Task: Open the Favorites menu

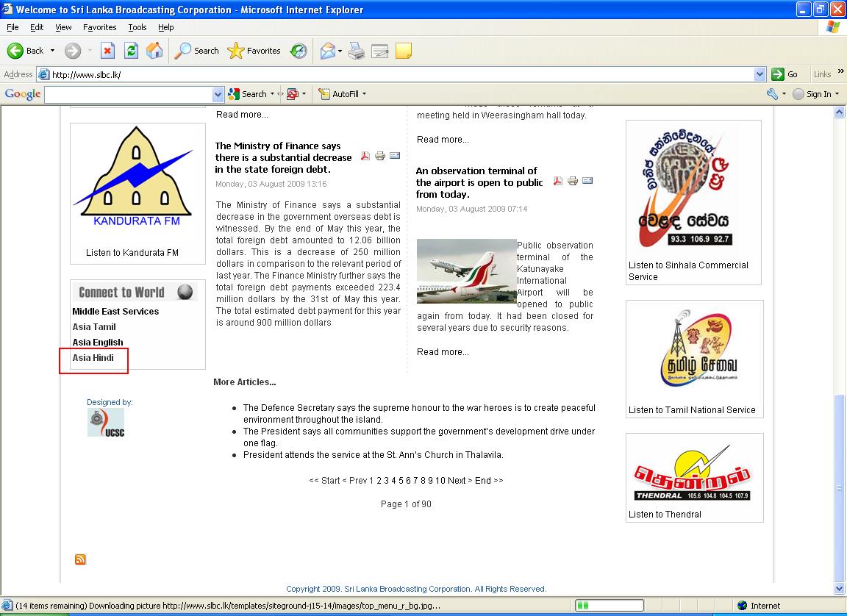Action: 99,27
